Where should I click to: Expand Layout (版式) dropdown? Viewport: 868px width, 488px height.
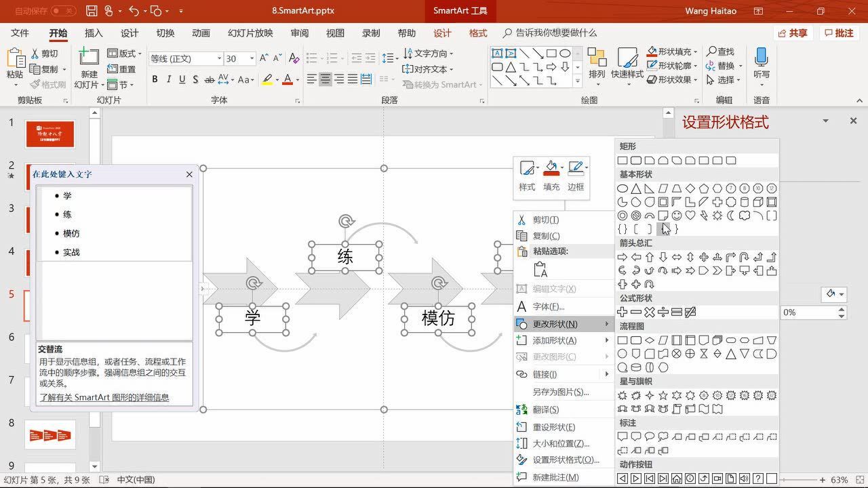[x=125, y=54]
